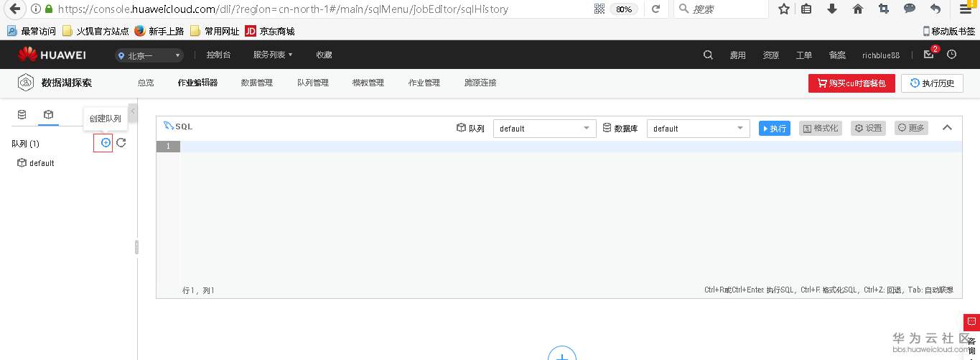Collapse the left sidebar panel arrow

(133, 111)
